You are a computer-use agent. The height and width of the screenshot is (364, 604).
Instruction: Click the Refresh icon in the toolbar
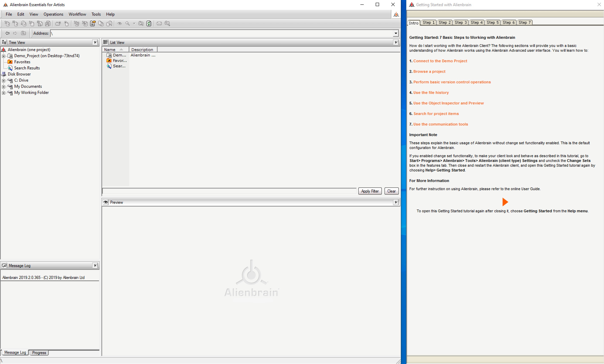149,23
